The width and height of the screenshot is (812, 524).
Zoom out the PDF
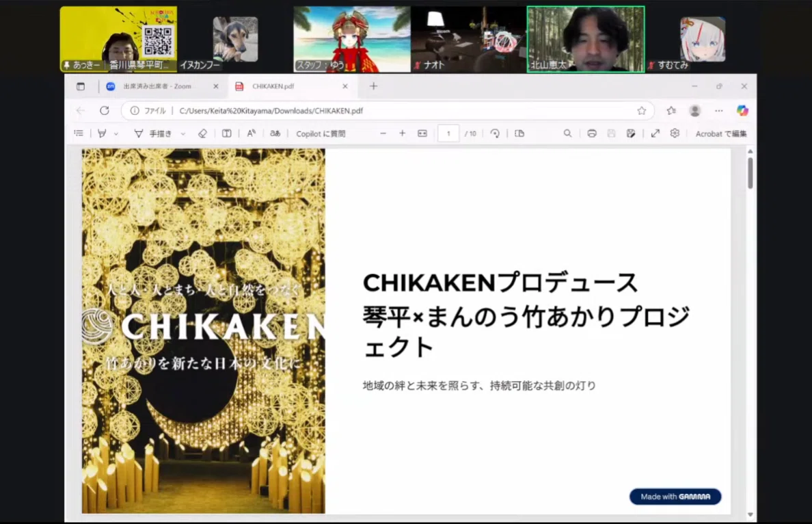[383, 133]
